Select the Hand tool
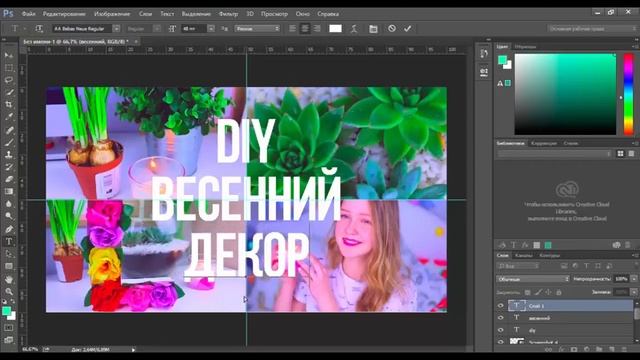The image size is (640, 360). [9, 280]
